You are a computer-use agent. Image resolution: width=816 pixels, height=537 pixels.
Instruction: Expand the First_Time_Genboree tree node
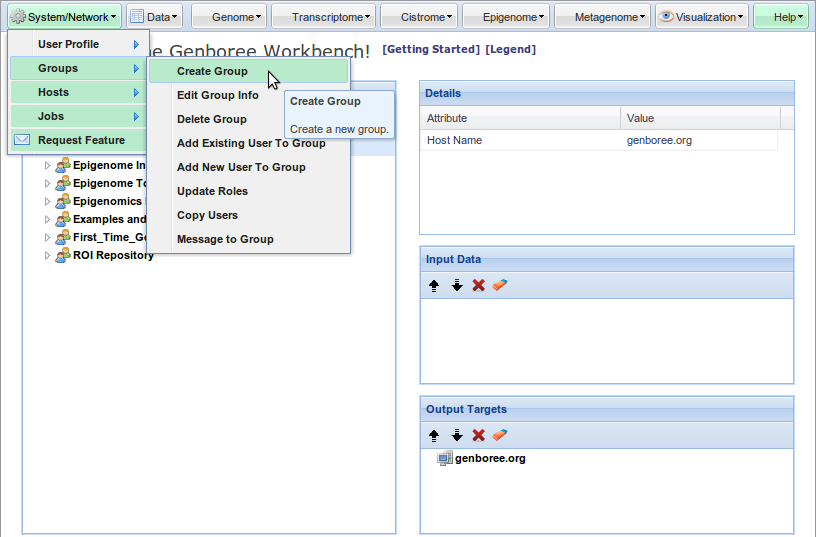46,237
